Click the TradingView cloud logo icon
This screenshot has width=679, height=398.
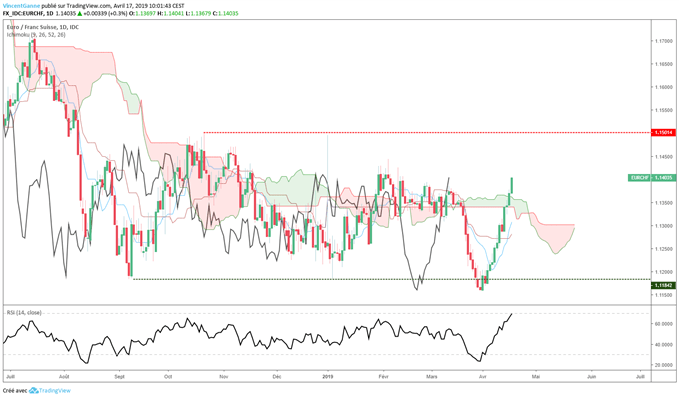click(34, 391)
